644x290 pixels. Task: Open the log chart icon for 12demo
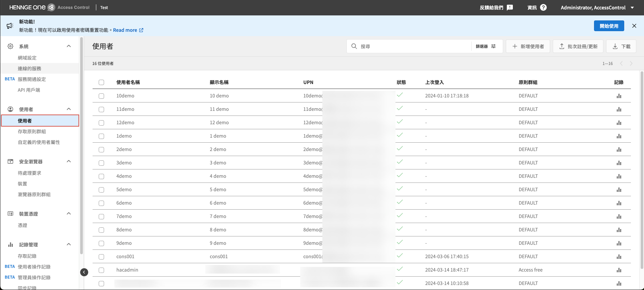(619, 123)
